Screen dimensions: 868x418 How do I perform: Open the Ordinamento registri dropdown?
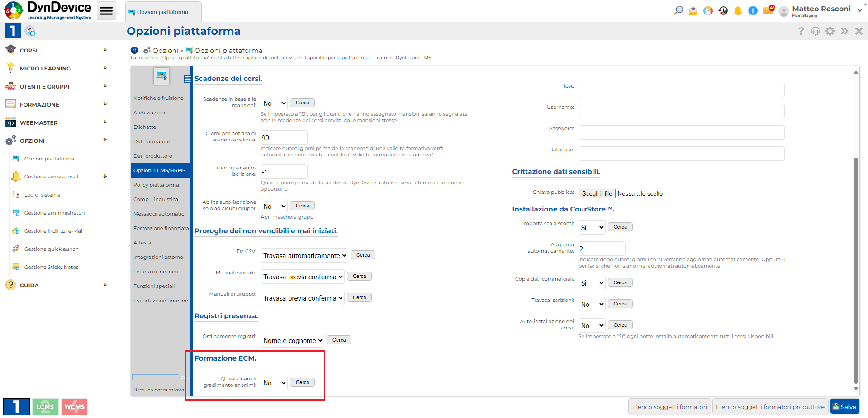292,340
